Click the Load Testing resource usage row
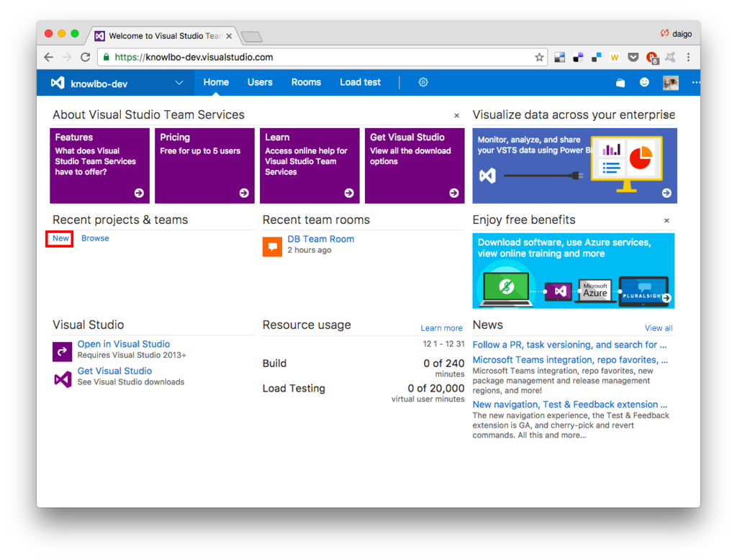Image resolution: width=737 pixels, height=560 pixels. pos(363,393)
